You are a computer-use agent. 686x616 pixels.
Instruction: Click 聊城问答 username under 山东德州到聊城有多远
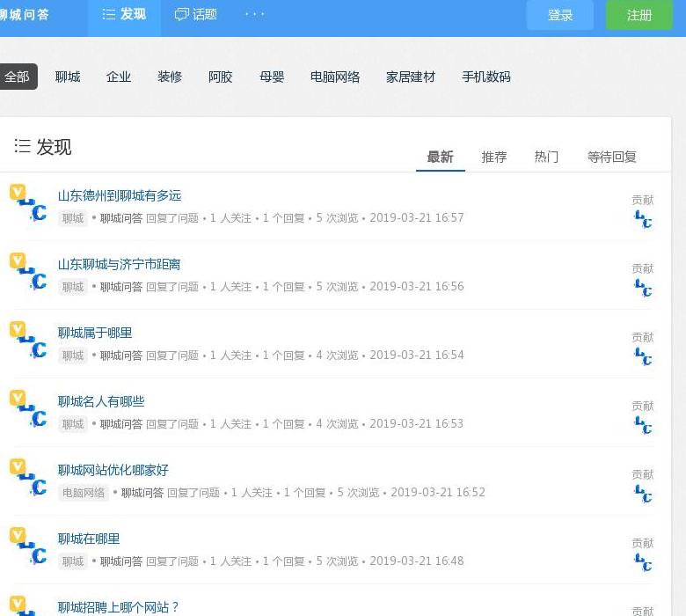121,218
